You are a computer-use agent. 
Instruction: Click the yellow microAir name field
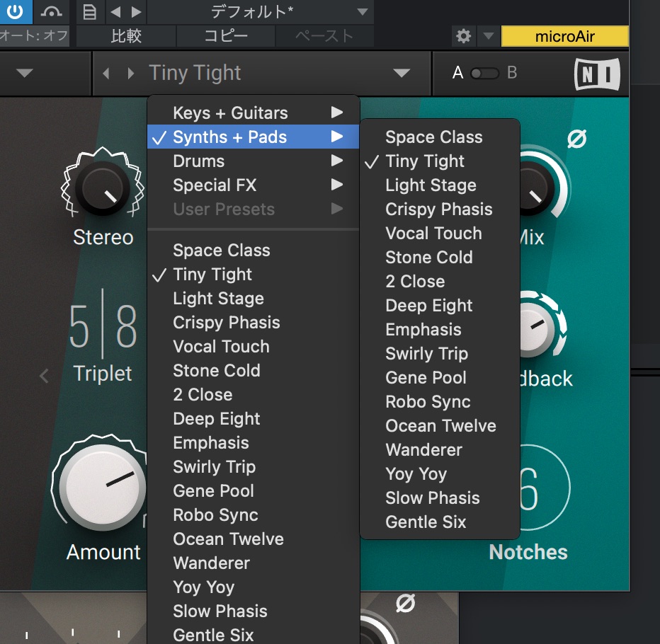(x=564, y=36)
